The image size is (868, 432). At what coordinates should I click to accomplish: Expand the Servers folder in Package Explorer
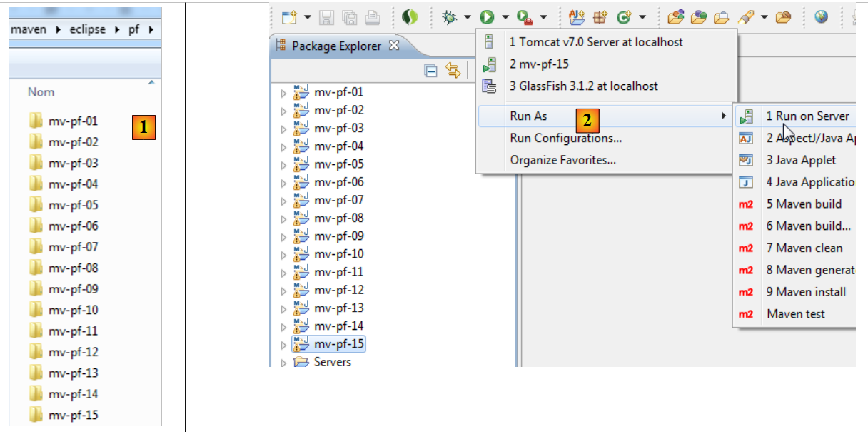pos(283,363)
